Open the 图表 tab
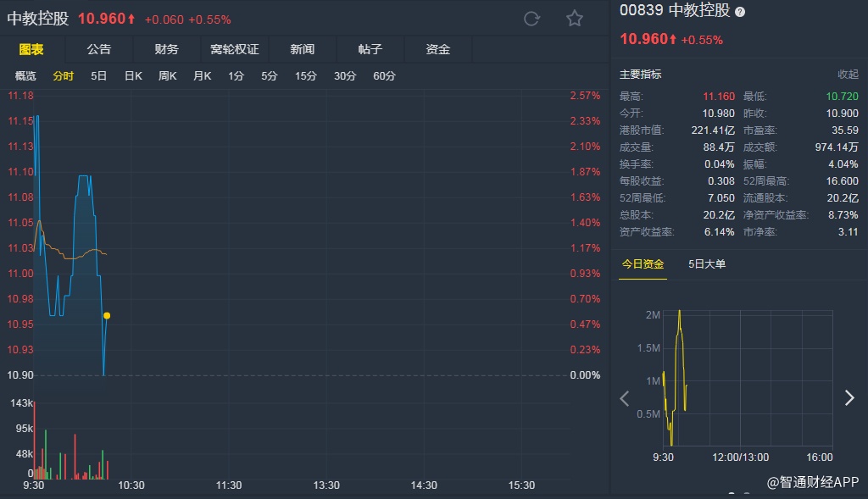Viewport: 868px width, 499px height. 31,49
